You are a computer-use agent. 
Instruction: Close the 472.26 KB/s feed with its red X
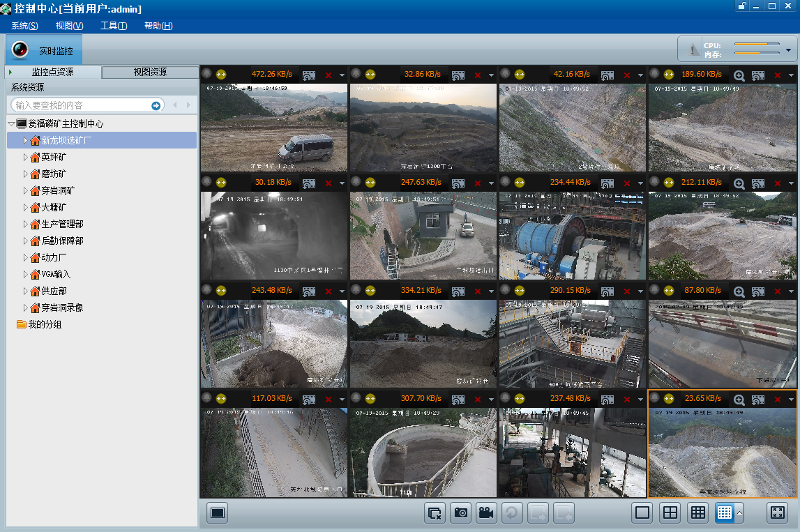[329, 75]
